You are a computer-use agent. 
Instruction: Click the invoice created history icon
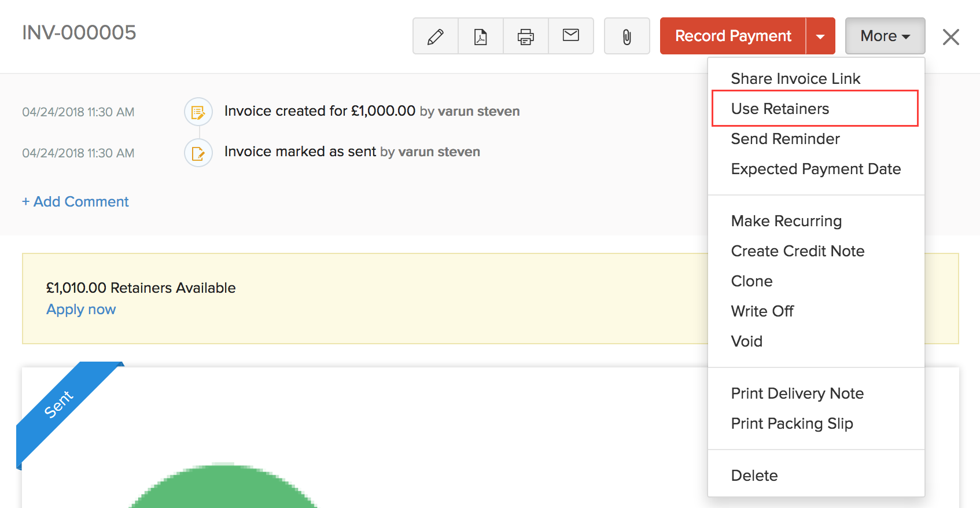pyautogui.click(x=198, y=112)
